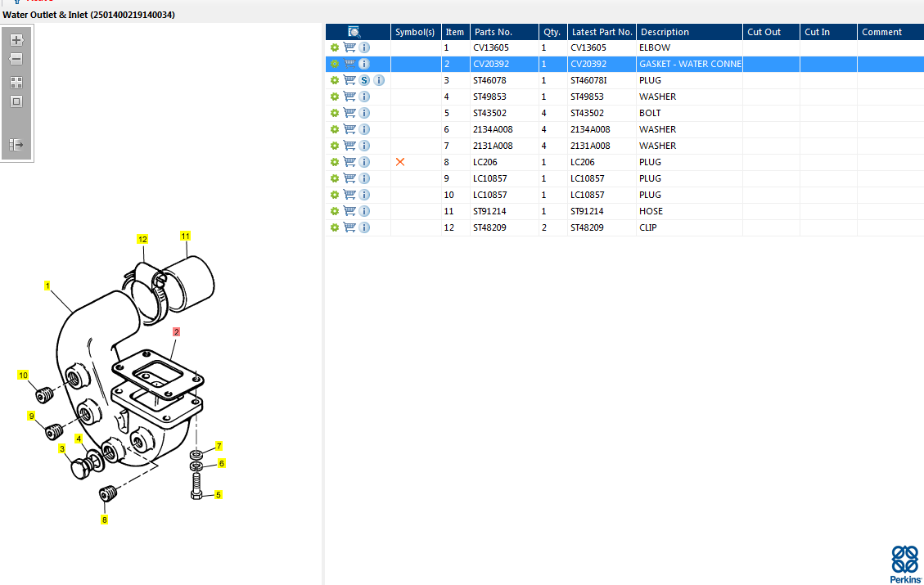Add PLUG LC206 to cart
The width and height of the screenshot is (924, 585).
point(349,162)
